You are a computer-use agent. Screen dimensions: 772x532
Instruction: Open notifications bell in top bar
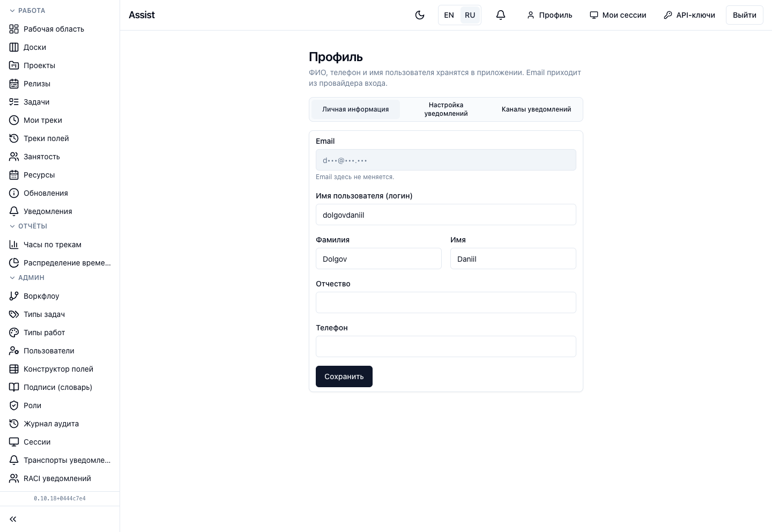[x=501, y=15]
